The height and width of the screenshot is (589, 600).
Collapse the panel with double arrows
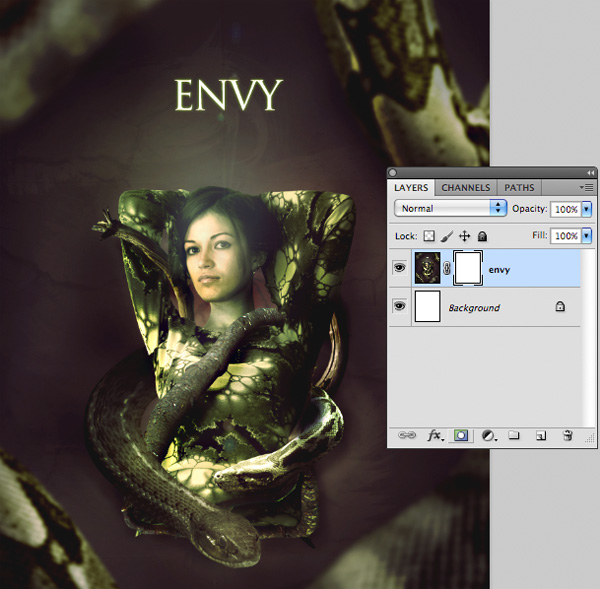(x=590, y=173)
